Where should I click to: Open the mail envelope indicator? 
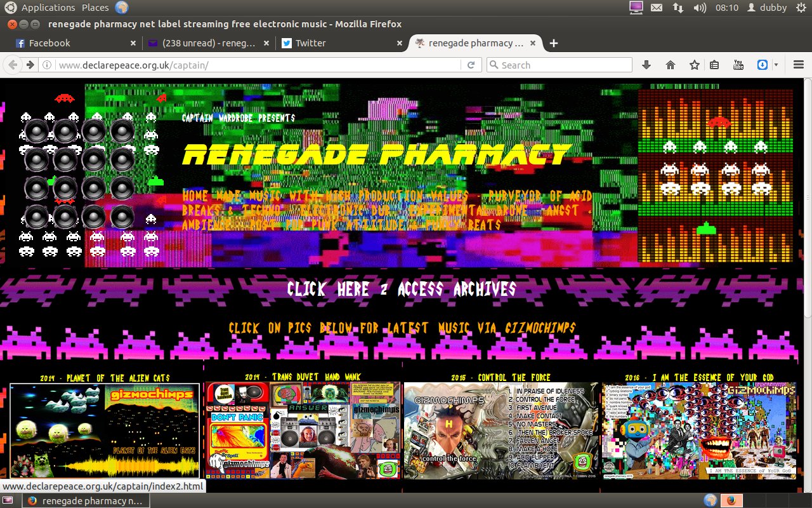click(x=657, y=8)
